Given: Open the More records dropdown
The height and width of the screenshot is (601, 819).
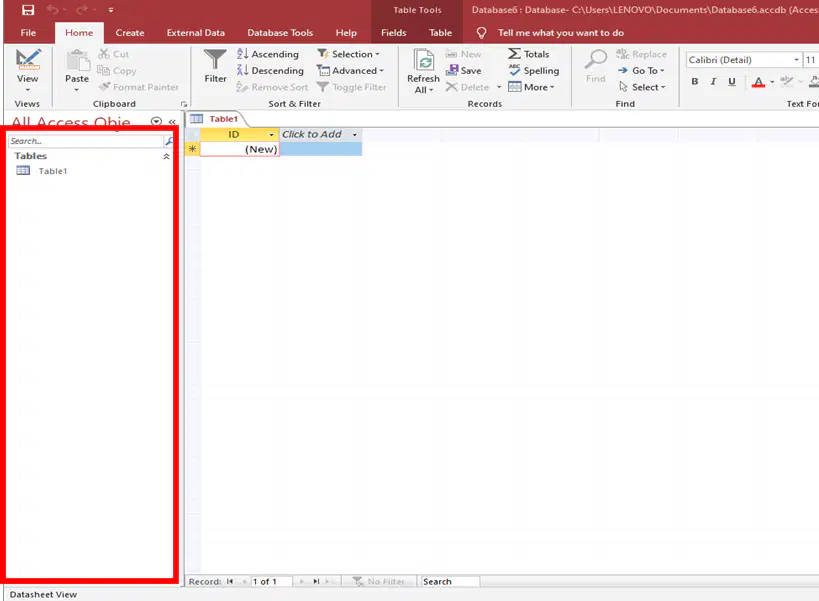Looking at the screenshot, I should click(x=531, y=87).
